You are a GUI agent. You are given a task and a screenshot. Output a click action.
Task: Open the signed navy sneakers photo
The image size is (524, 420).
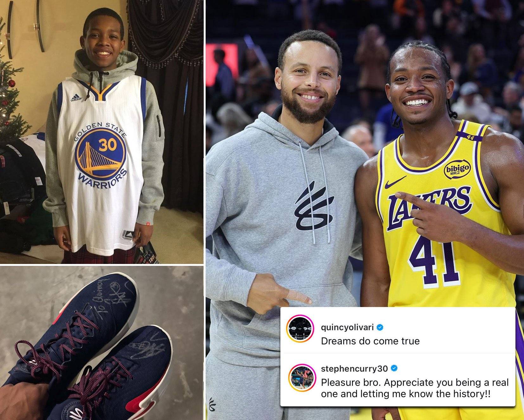(x=102, y=343)
